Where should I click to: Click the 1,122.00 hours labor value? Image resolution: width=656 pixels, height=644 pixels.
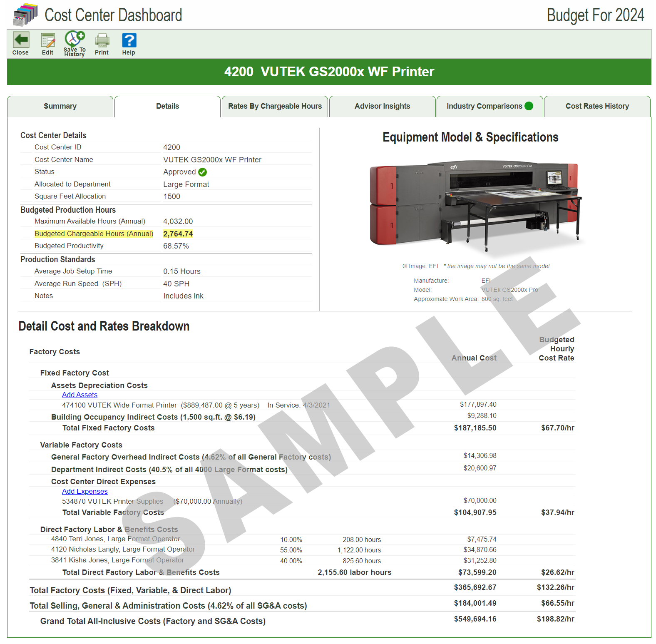tap(359, 550)
